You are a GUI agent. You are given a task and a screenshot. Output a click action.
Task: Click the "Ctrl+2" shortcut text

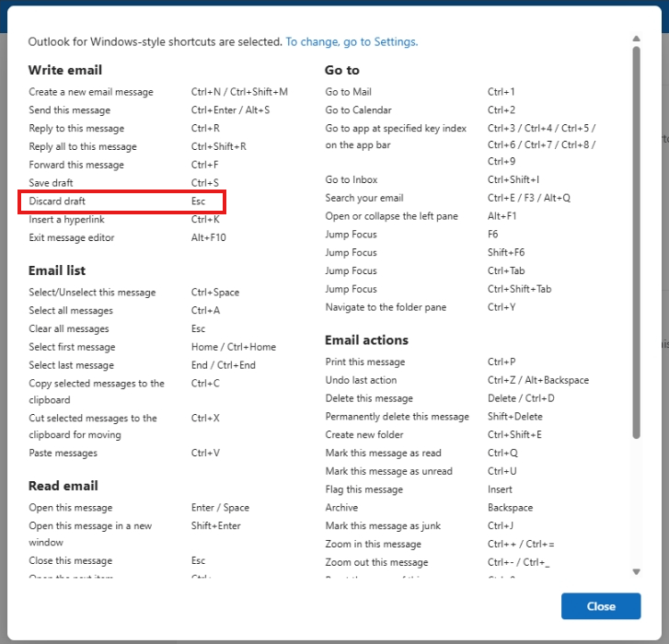502,110
